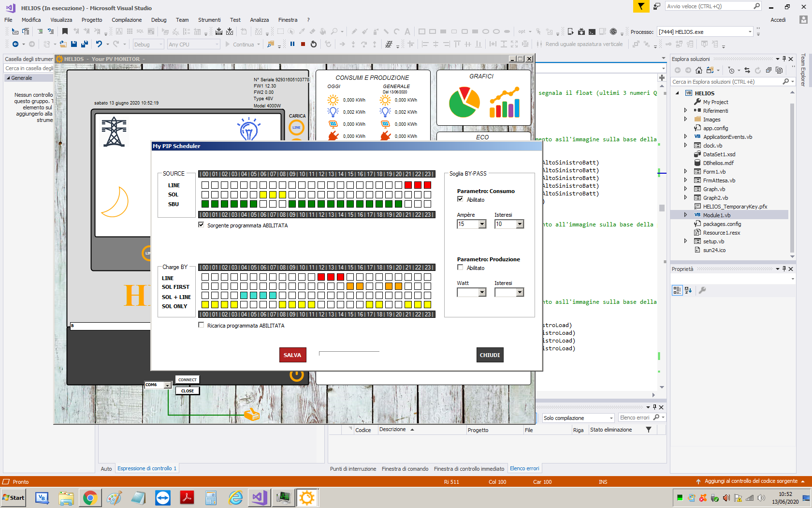
Task: Click the orange power icon in HELIOS window
Action: [296, 375]
